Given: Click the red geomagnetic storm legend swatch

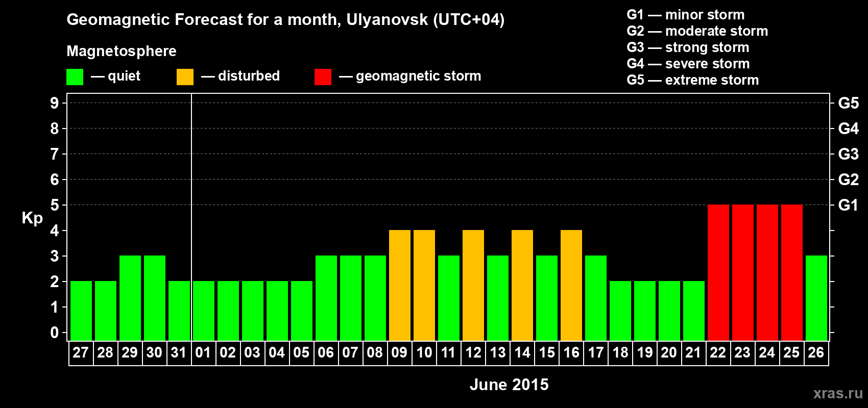Looking at the screenshot, I should point(323,77).
